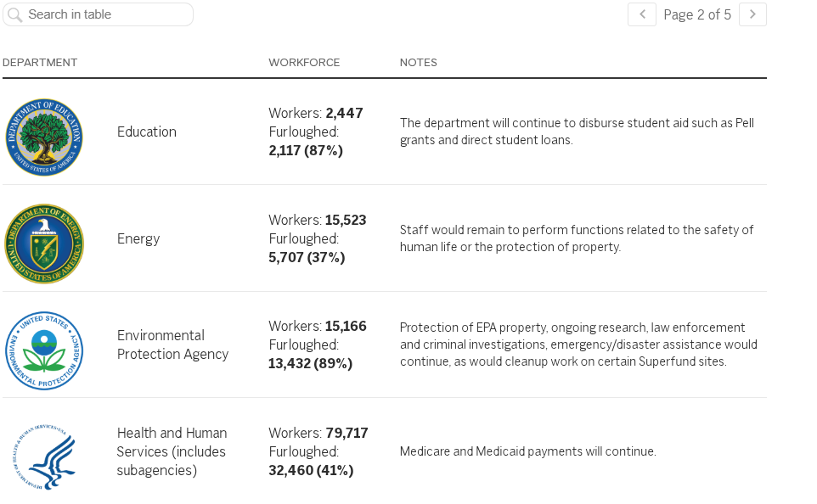817x504 pixels.
Task: Go to the next table page
Action: click(x=752, y=14)
